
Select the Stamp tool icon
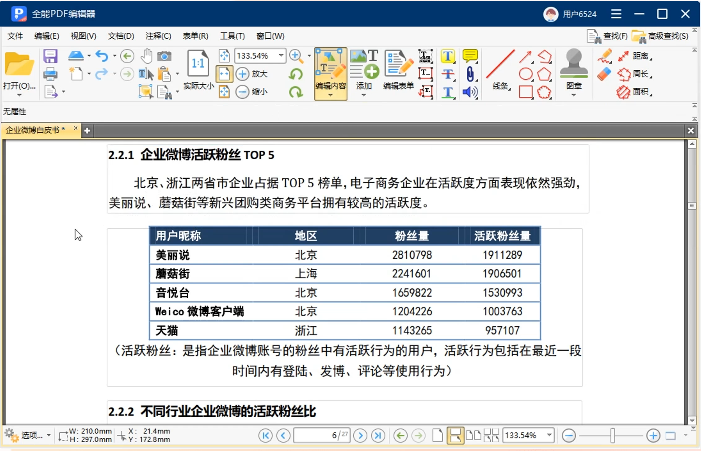tap(574, 64)
